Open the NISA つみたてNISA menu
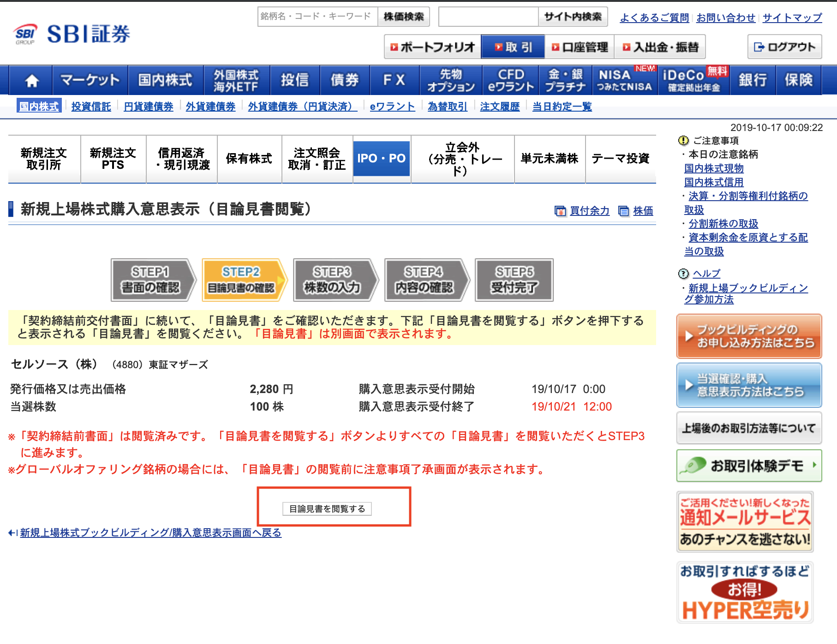837x644 pixels. tap(625, 80)
